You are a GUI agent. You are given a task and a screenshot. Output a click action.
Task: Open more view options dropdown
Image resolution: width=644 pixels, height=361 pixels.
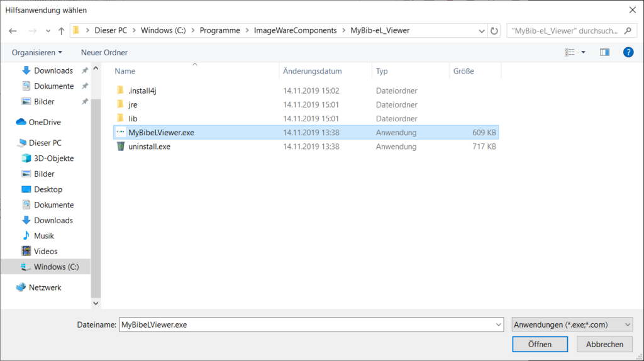pyautogui.click(x=583, y=52)
